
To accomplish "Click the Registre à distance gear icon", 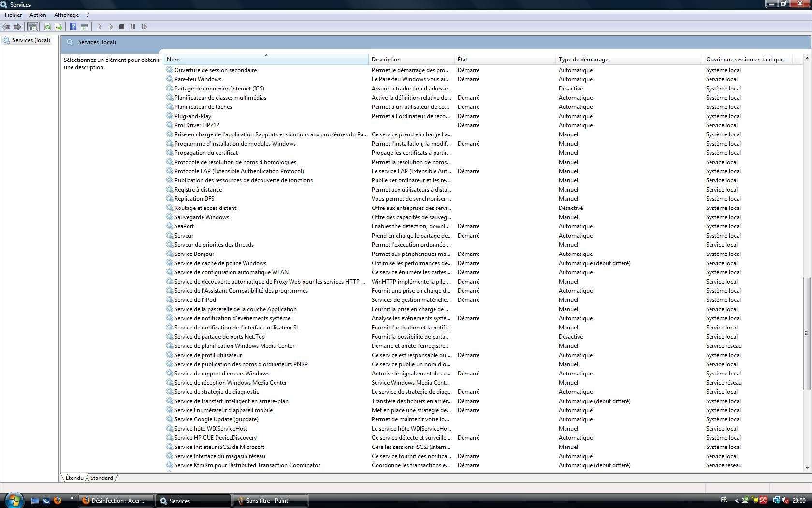I will tap(170, 190).
